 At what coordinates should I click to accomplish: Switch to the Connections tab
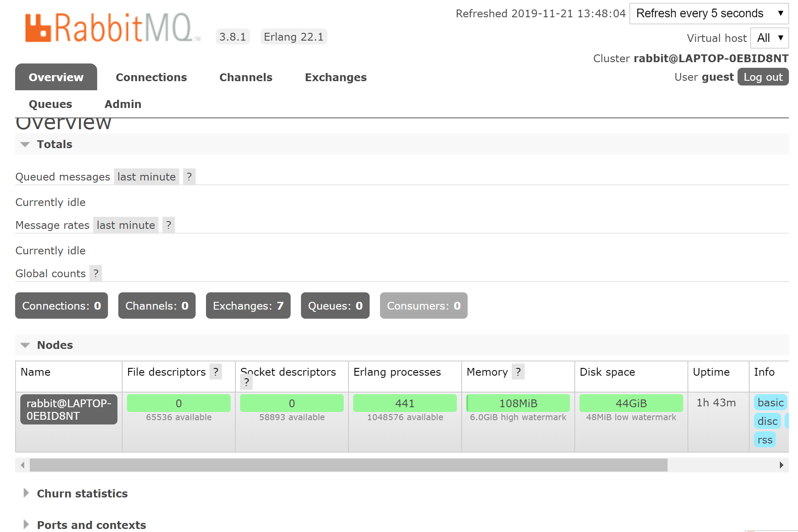point(151,77)
